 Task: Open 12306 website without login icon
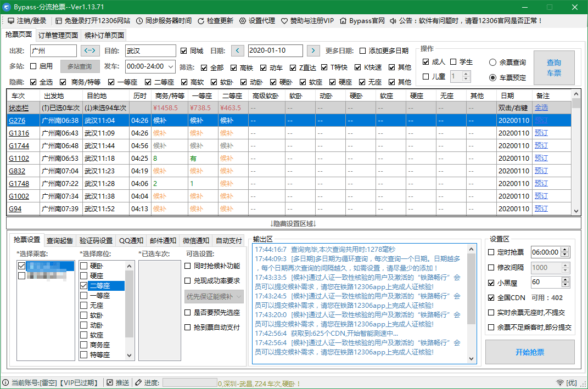coord(59,21)
